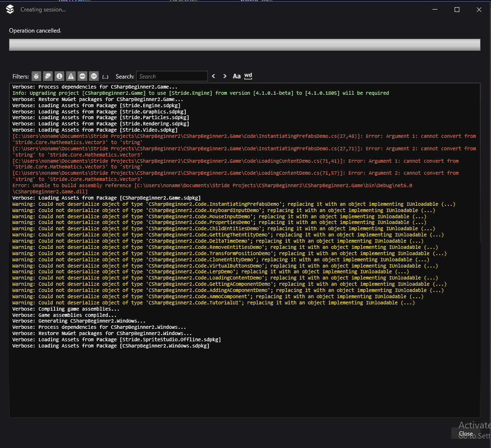Enable whole word search with wd toggle
Viewport: 491px width, 448px height.
point(248,76)
